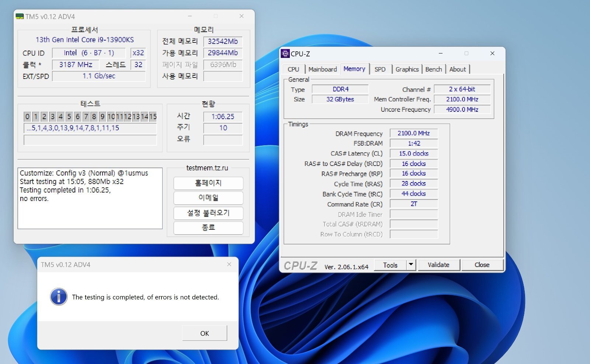Viewport: 590px width, 364px height.
Task: Click the Validate button in CPU-Z
Action: click(438, 265)
